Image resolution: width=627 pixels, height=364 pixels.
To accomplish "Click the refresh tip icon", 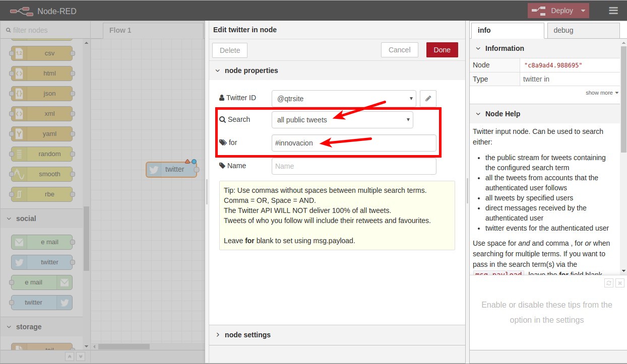I will point(609,283).
